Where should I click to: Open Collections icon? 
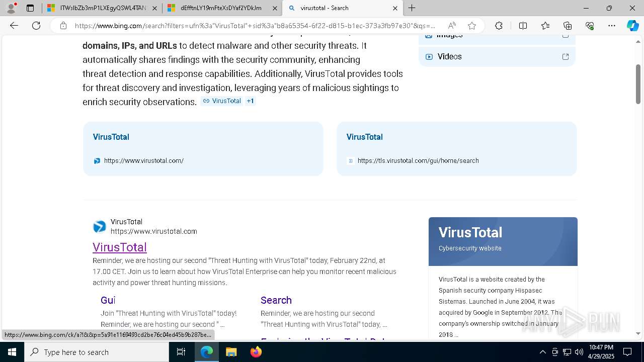coord(568,26)
